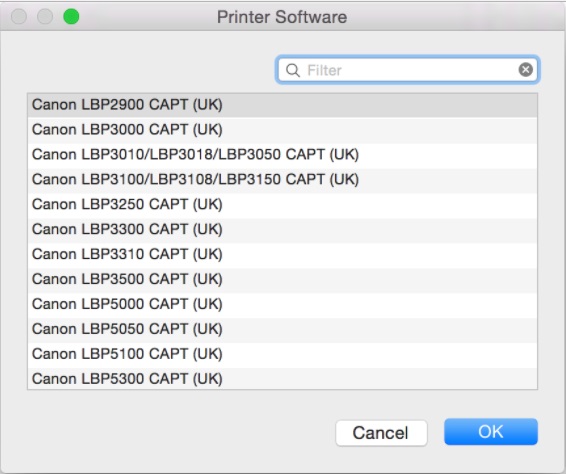Choose Canon LBP5050 CAPT (UK)
Viewport: 566px width, 474px height.
click(282, 329)
